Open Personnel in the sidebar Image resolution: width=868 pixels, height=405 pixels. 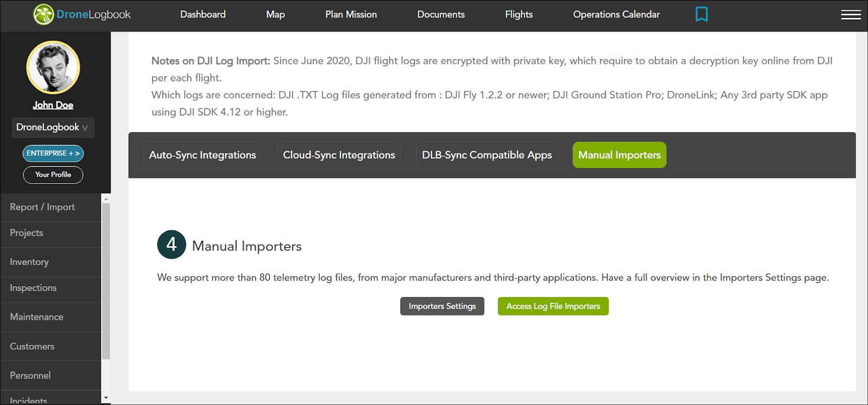(50, 376)
